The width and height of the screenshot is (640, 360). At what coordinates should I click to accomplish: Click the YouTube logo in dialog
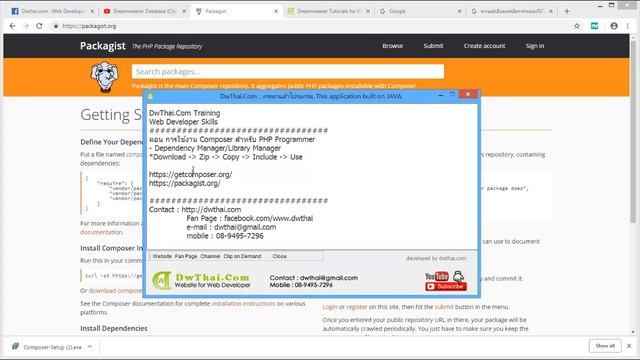tap(437, 276)
